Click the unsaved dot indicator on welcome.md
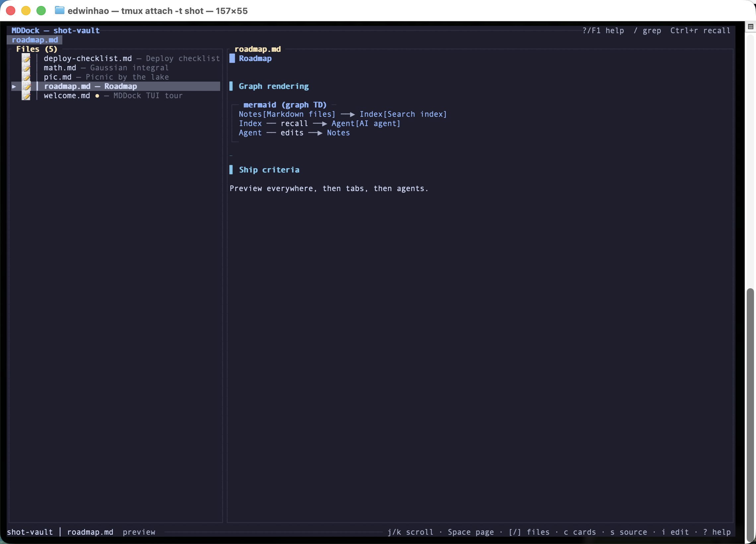The image size is (756, 544). point(97,96)
